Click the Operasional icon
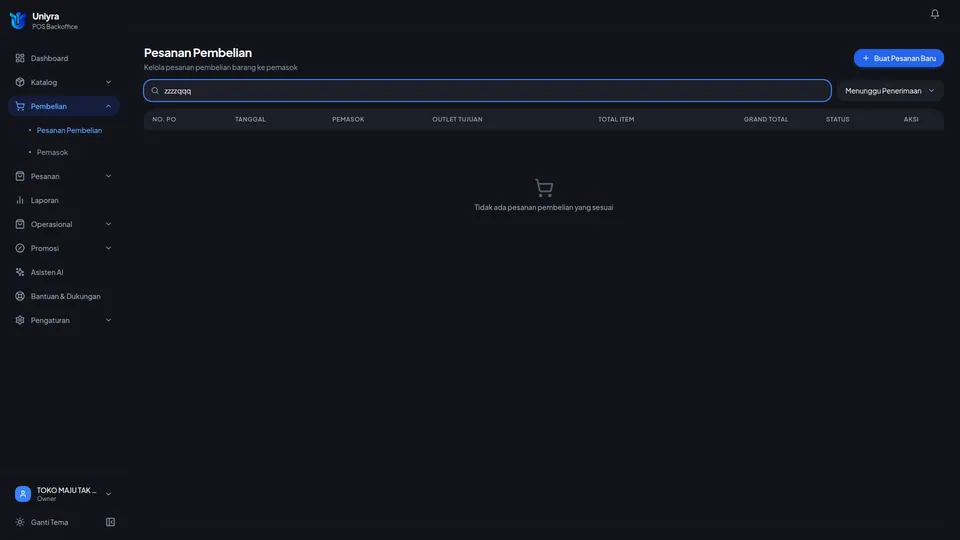 [x=20, y=224]
